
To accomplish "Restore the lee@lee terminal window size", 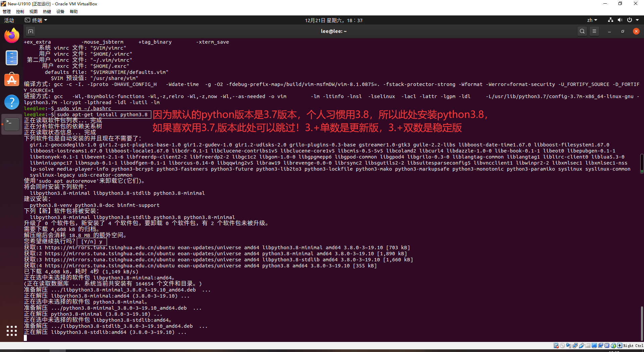I will pyautogui.click(x=623, y=31).
